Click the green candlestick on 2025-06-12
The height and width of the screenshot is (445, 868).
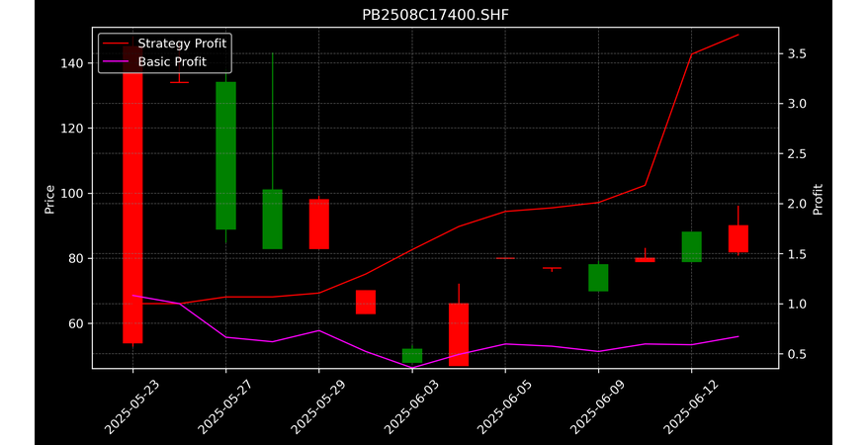pos(691,247)
